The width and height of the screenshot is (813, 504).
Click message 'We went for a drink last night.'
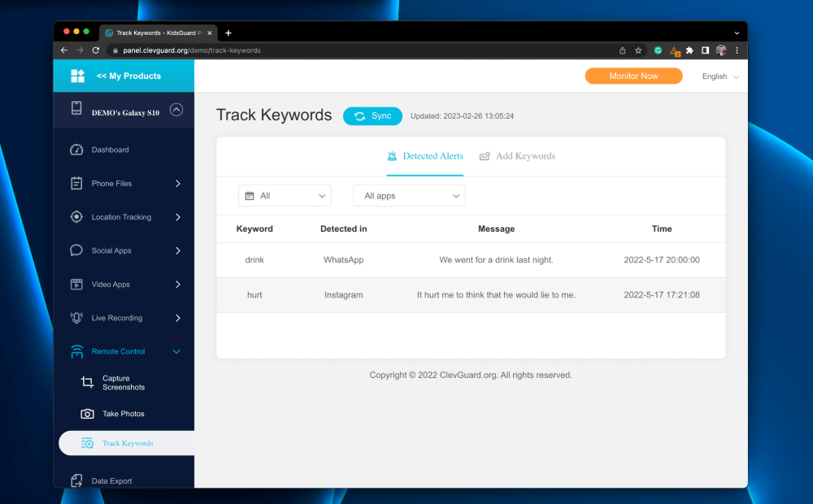[496, 260]
